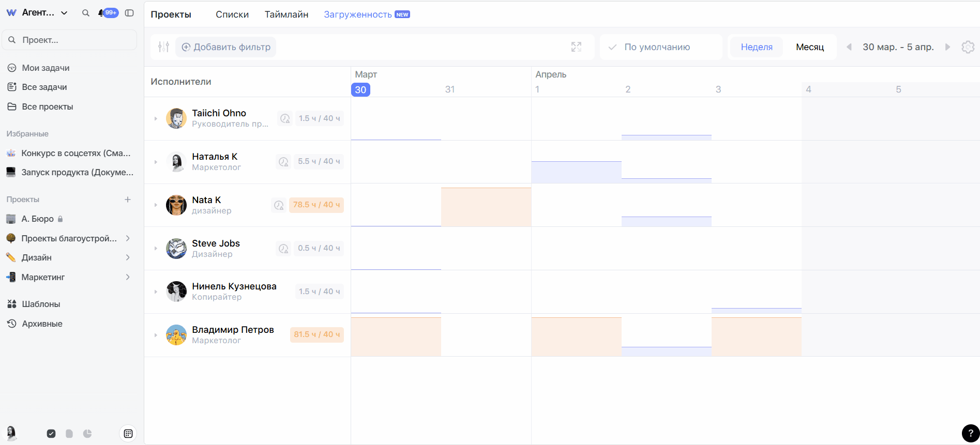This screenshot has height=445, width=980.
Task: Select the Неделя view toggle
Action: point(756,47)
